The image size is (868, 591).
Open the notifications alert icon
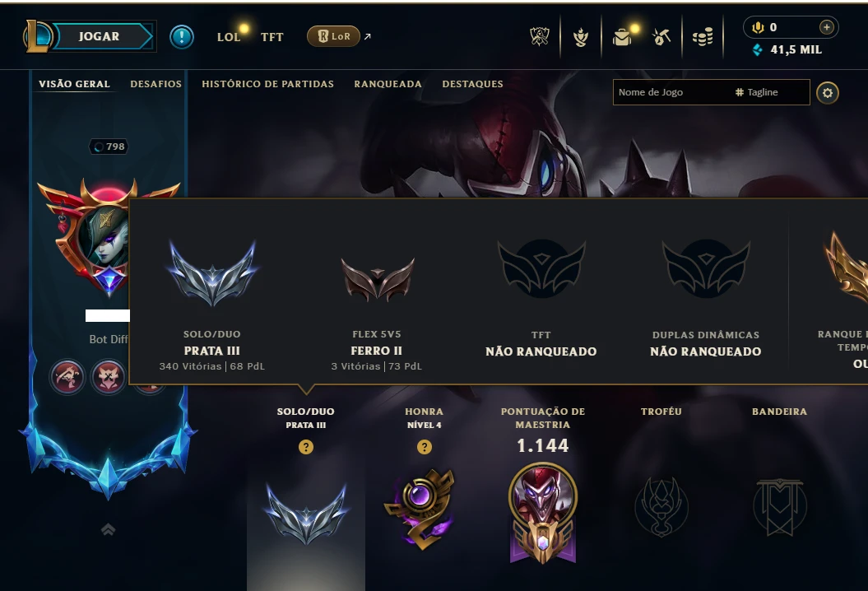coord(182,37)
